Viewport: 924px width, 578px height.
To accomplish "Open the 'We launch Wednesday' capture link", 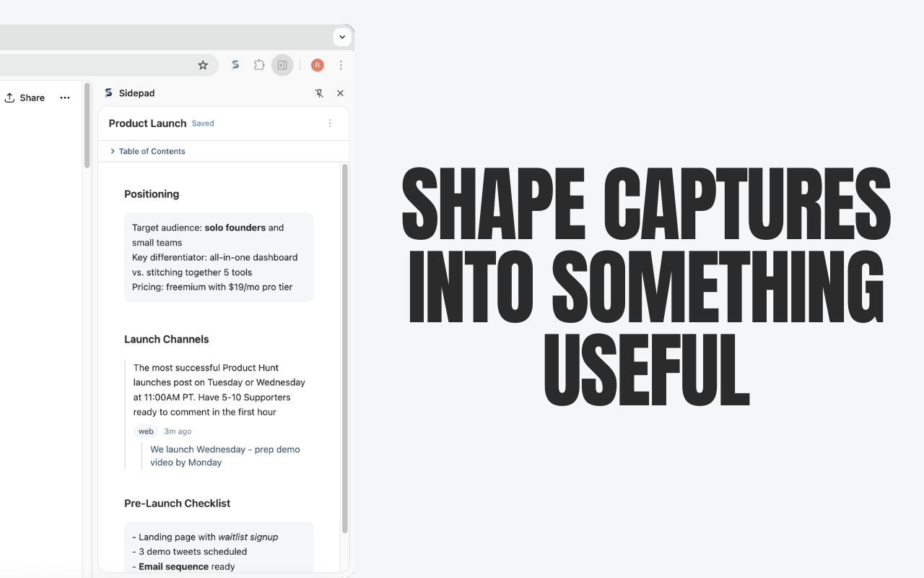I will click(x=225, y=455).
